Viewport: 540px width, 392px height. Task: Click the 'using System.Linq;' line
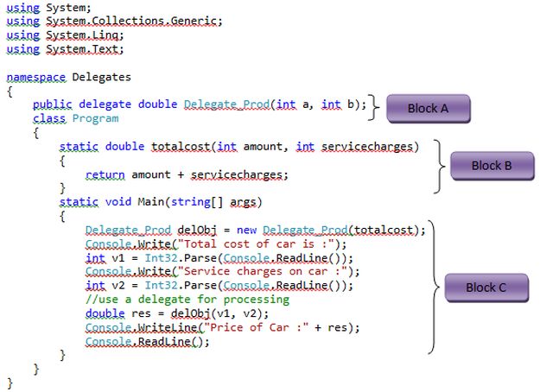click(65, 35)
